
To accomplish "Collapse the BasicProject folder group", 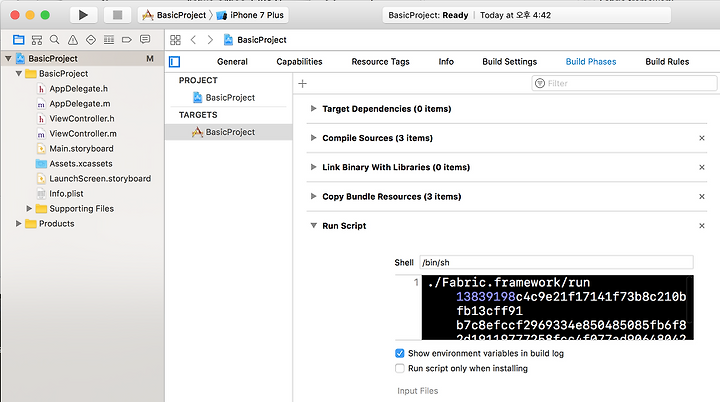I will click(19, 74).
